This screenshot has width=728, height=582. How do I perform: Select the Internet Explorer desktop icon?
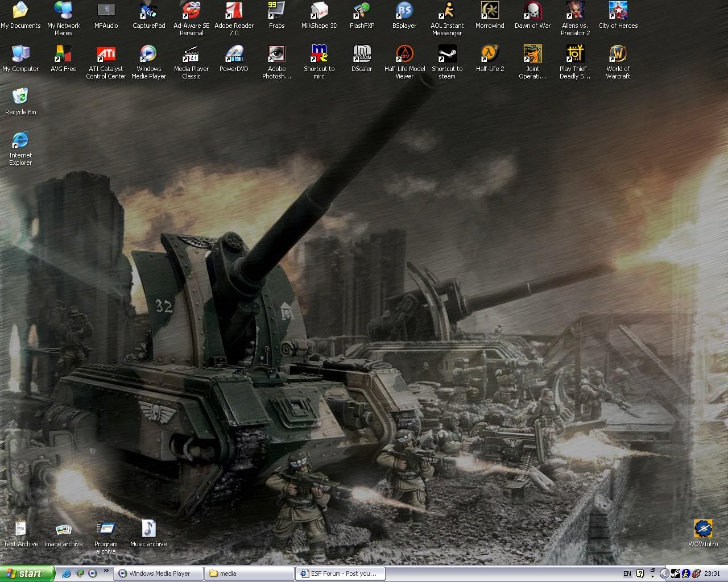pyautogui.click(x=20, y=148)
